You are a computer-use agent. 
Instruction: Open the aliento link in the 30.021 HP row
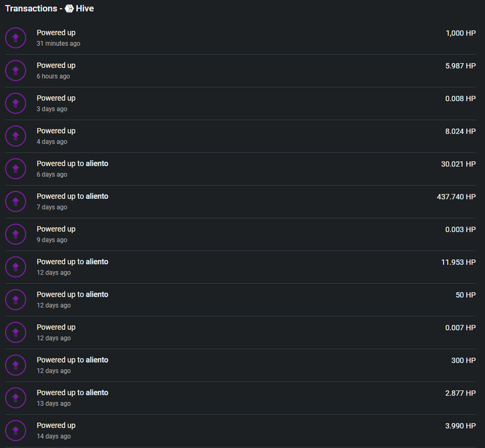[97, 163]
